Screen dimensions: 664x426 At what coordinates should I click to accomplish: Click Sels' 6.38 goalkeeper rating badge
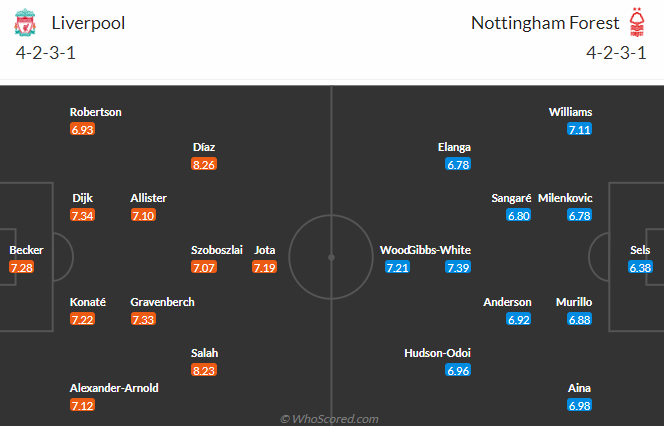coord(640,267)
